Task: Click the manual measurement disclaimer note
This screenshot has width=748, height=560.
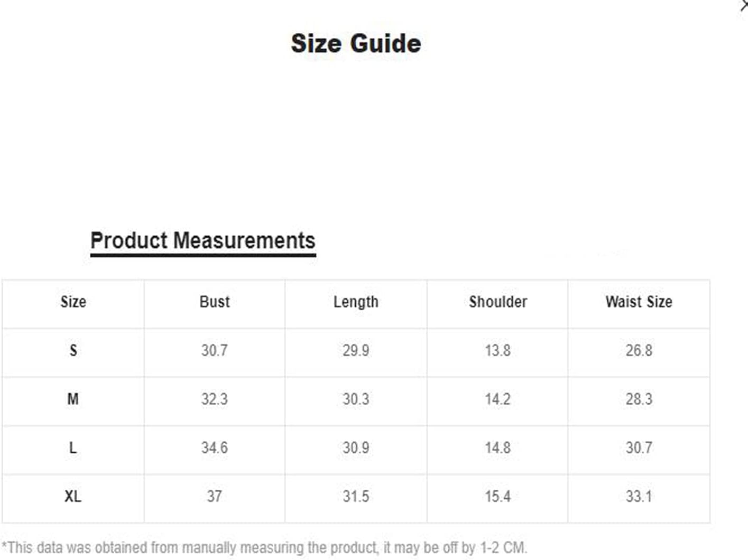Action: click(264, 548)
